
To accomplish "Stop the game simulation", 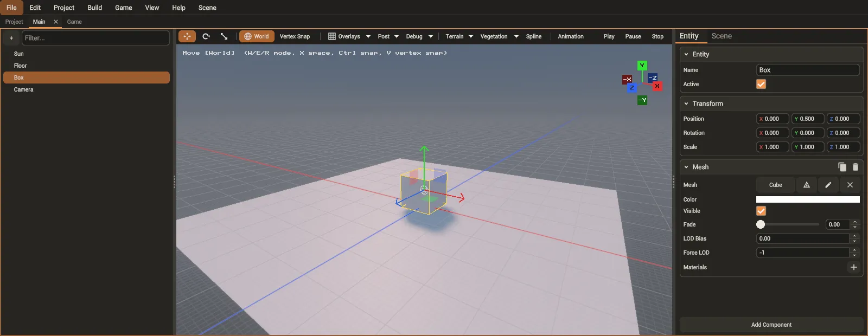I will tap(658, 36).
